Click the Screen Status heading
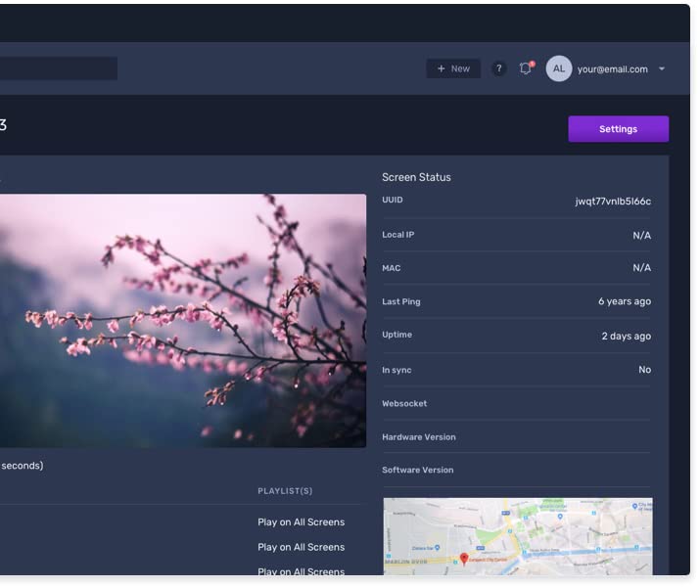This screenshot has width=700, height=588. 416,177
